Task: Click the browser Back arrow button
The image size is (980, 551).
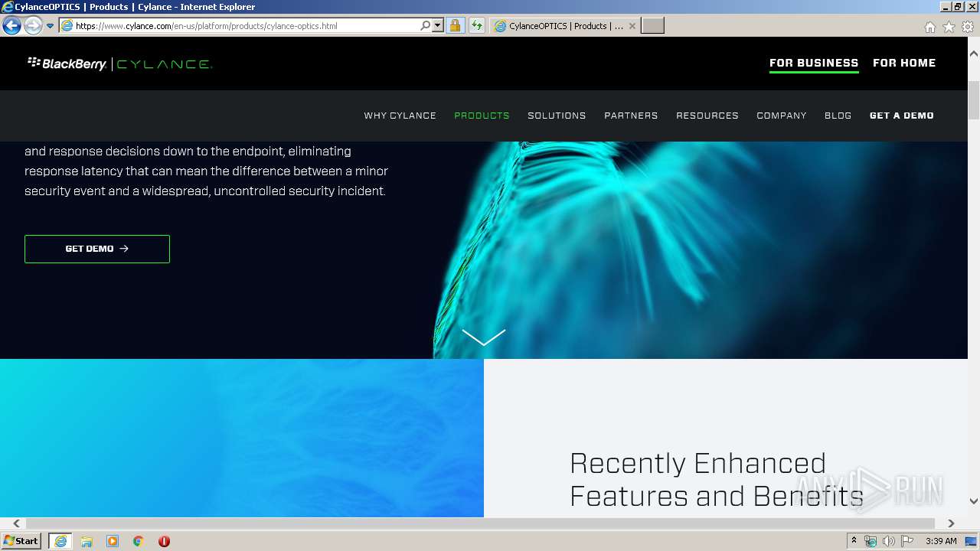Action: coord(11,26)
